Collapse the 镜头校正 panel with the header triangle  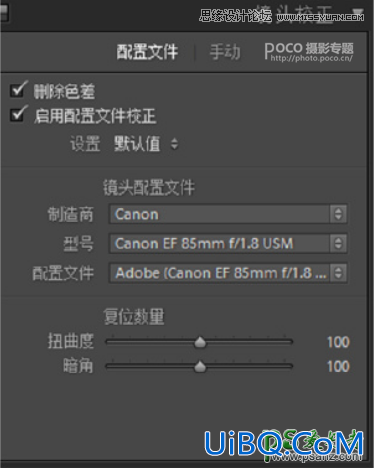click(358, 13)
